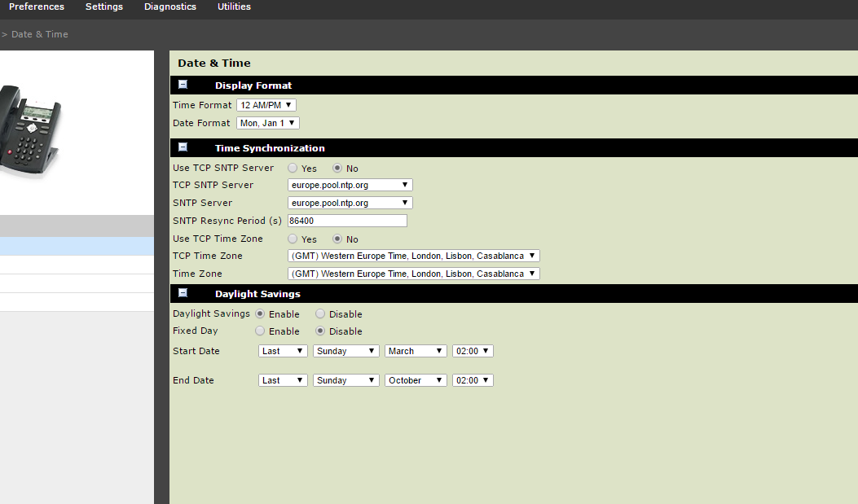Enable Daylight Savings radio button

tap(260, 313)
